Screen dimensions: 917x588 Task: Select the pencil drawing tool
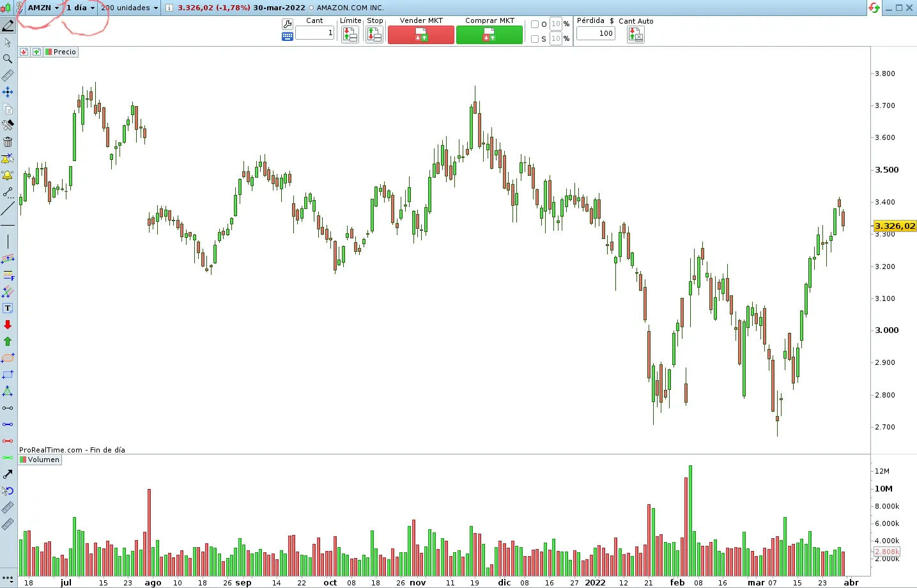tap(8, 26)
